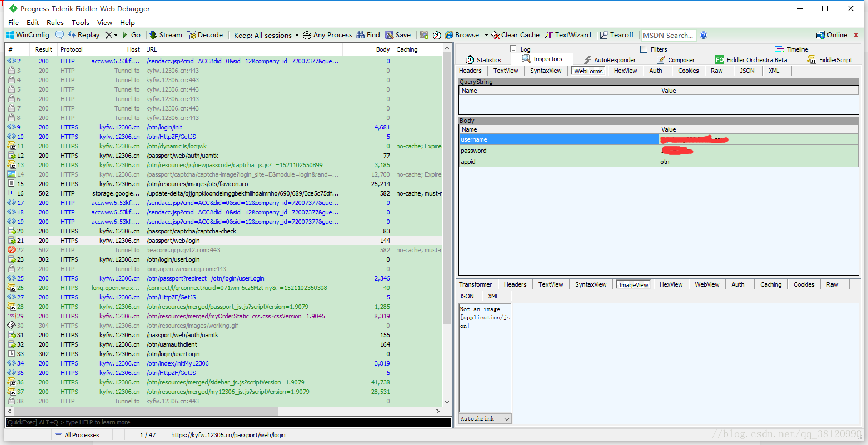Sort sessions by the Body column header
This screenshot has height=445, width=868.
pyautogui.click(x=367, y=49)
